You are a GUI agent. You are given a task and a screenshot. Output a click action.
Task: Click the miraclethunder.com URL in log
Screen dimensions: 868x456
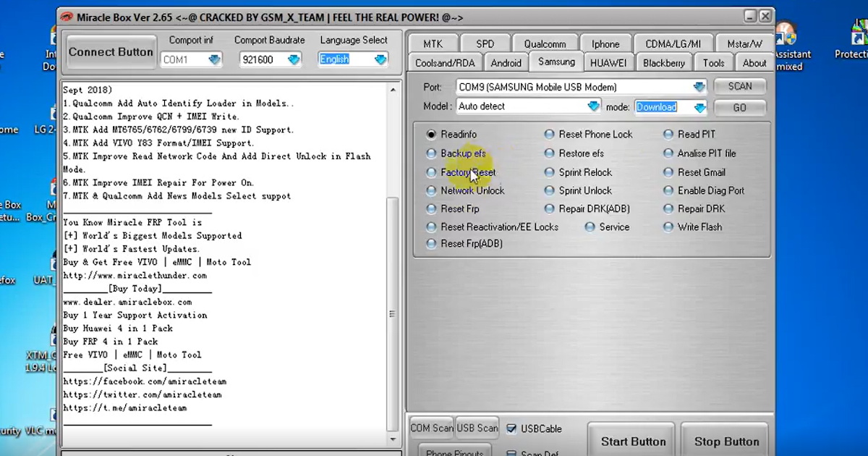coord(135,276)
